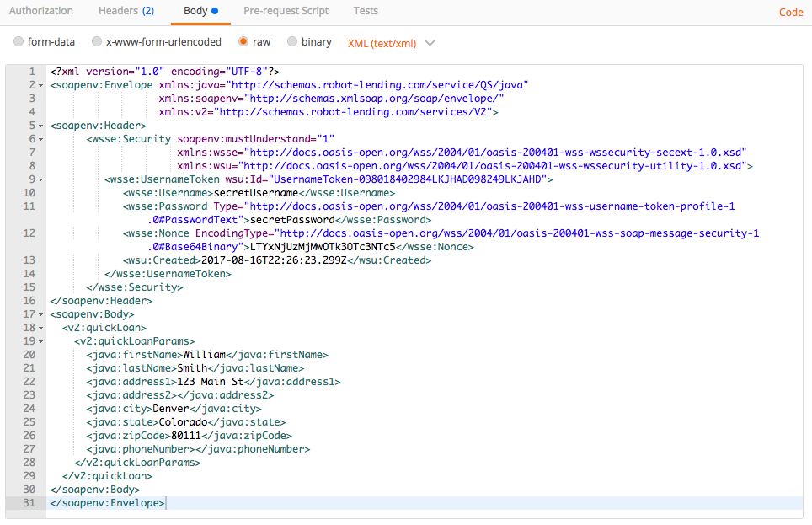Collapse the v2:quickLoanParams fold on line 19

coord(41,341)
